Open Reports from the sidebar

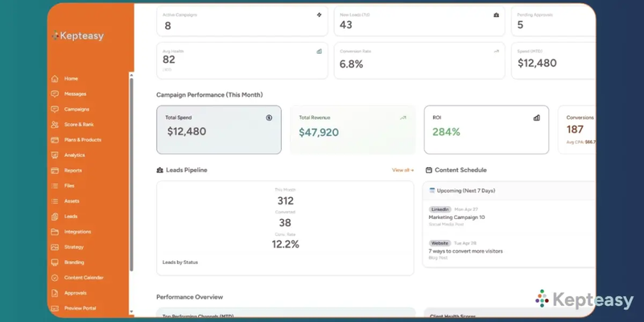click(x=72, y=171)
